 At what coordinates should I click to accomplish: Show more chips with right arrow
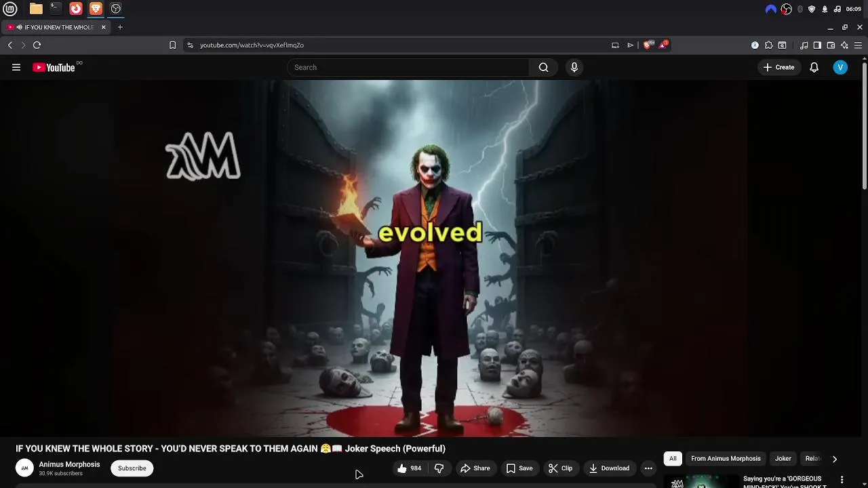[x=835, y=459]
